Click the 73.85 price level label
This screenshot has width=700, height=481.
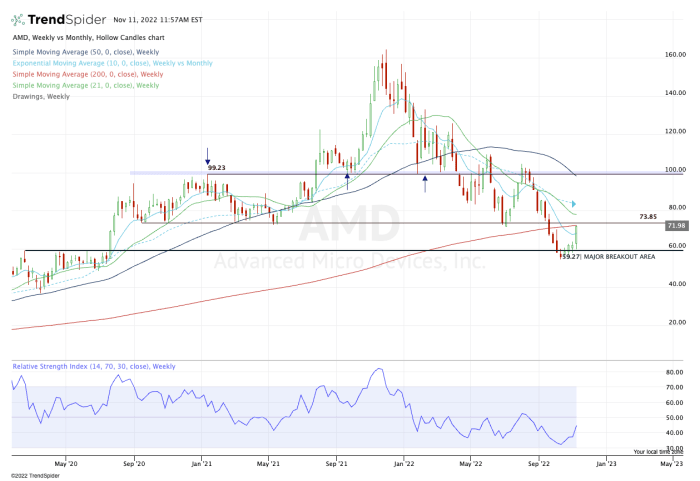coord(647,216)
